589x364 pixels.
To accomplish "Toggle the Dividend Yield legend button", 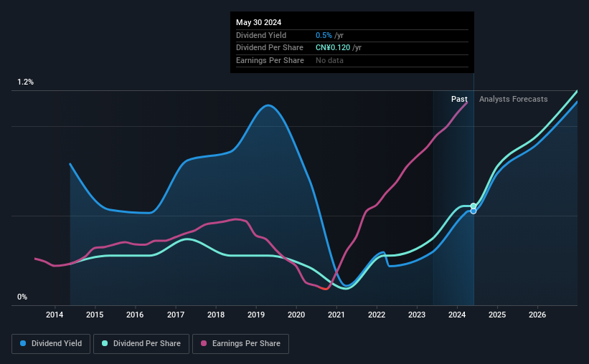I will 51,344.
